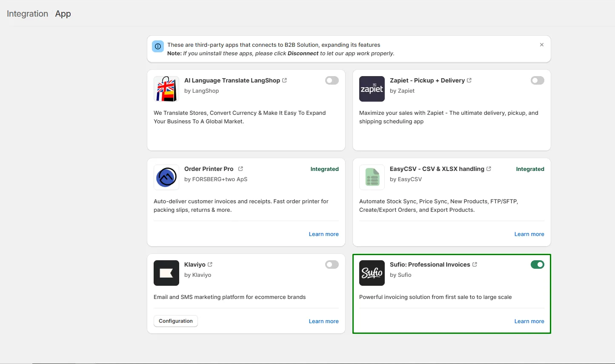Open Learn more for EasyCSV
This screenshot has width=615, height=364.
click(x=529, y=234)
